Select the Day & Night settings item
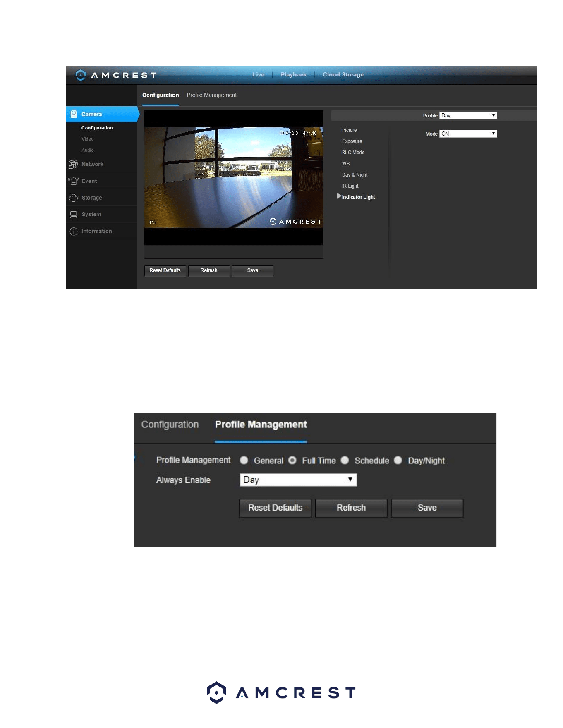This screenshot has width=563, height=728. coord(355,175)
